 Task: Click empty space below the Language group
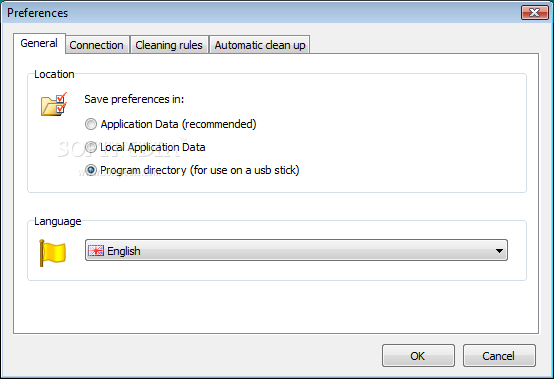click(276, 307)
